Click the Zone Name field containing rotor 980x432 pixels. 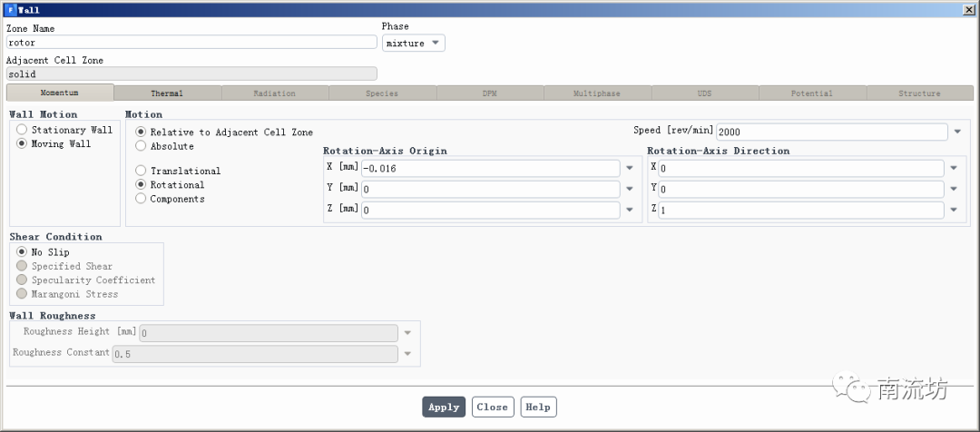(191, 42)
